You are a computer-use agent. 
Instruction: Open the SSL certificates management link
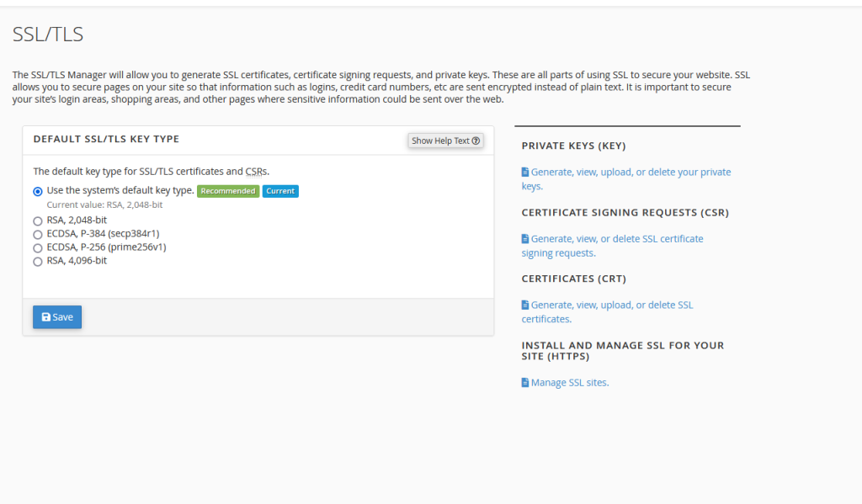coord(611,305)
